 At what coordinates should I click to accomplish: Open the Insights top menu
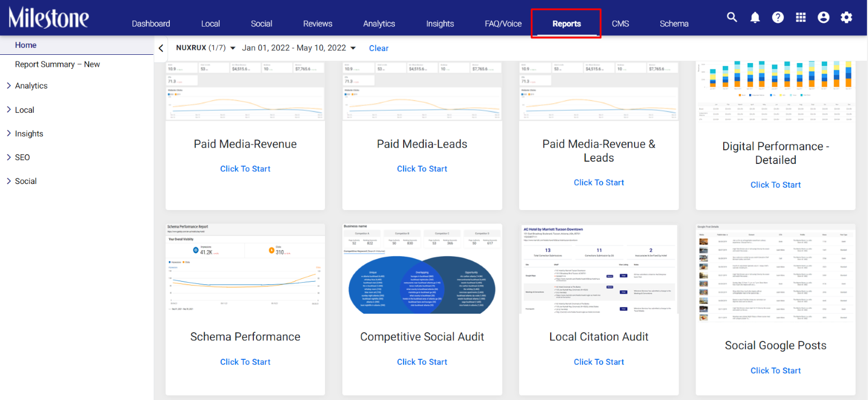click(440, 23)
